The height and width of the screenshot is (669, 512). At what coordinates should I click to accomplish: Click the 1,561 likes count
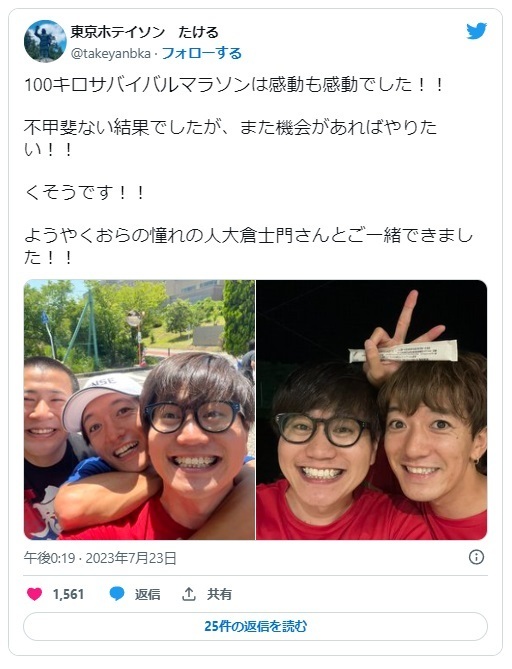point(68,594)
